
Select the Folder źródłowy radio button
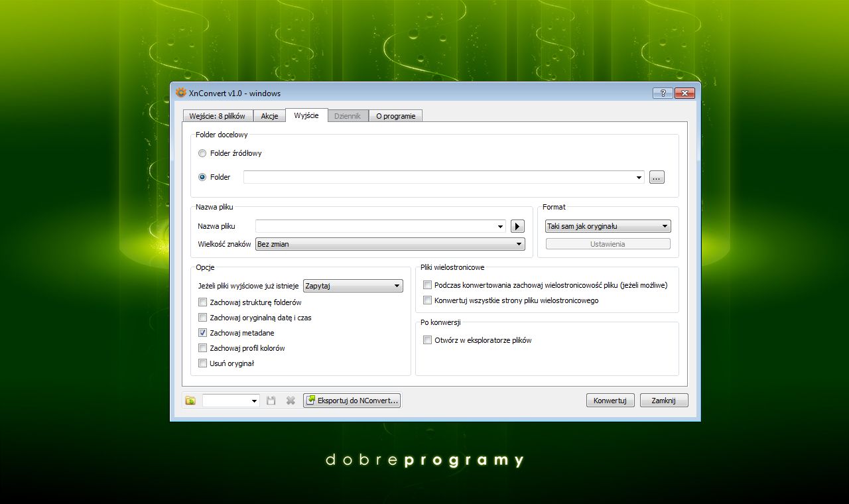202,153
